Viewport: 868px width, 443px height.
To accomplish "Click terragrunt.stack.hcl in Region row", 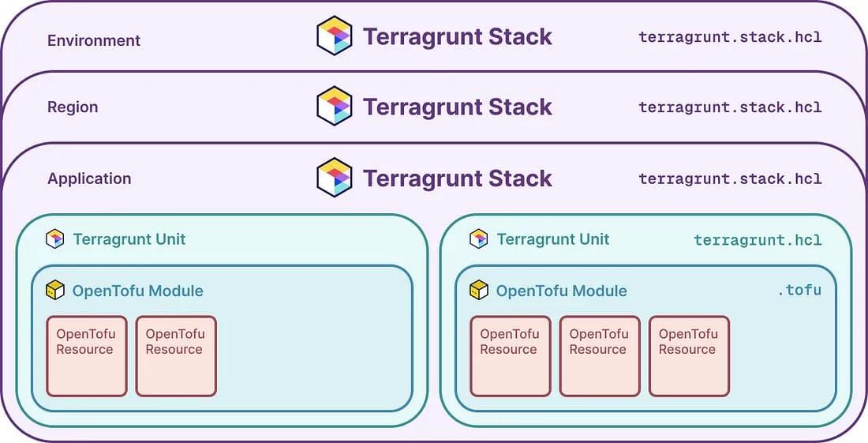I will (x=730, y=107).
